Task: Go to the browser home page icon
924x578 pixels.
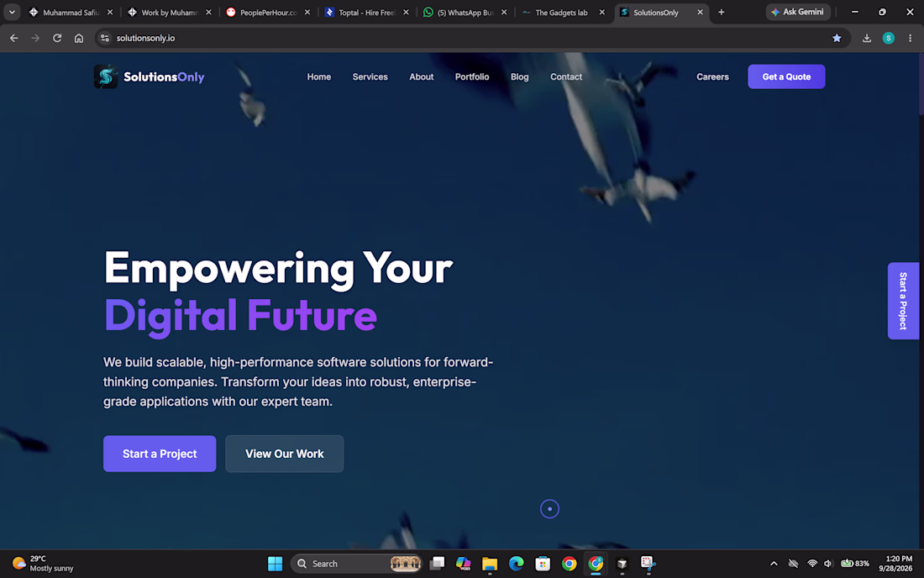Action: point(79,38)
